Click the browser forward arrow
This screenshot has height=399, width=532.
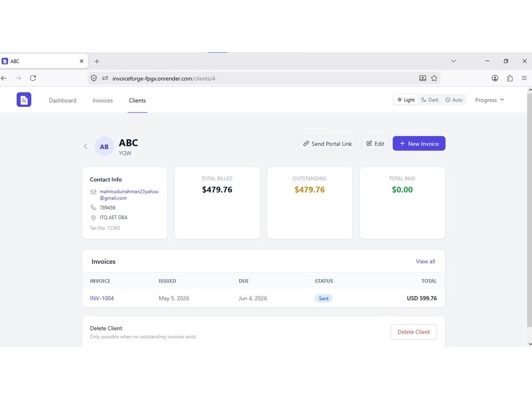[18, 78]
